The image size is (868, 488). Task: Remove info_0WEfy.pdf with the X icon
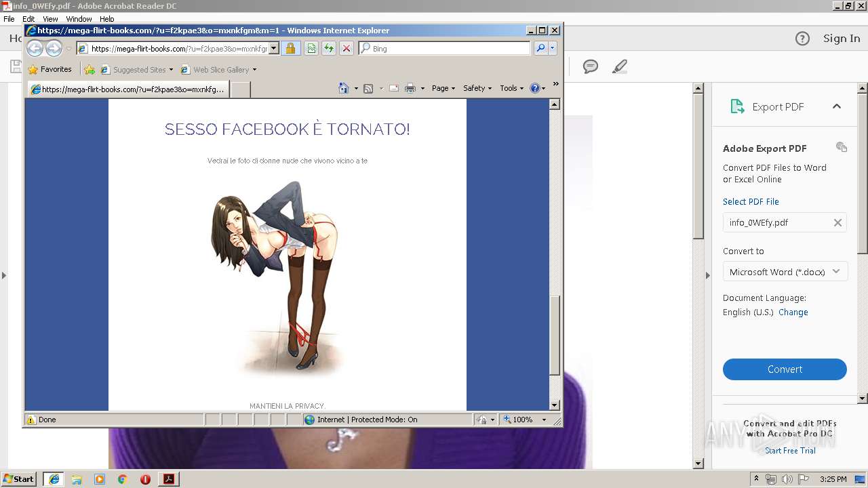point(837,222)
